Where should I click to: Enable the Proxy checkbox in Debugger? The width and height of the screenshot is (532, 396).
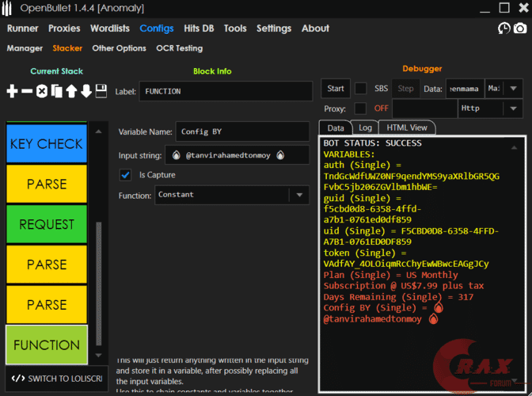coord(360,108)
